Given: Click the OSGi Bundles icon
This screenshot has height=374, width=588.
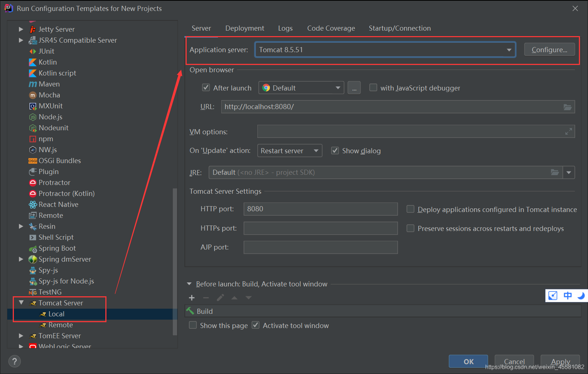Looking at the screenshot, I should click(33, 161).
